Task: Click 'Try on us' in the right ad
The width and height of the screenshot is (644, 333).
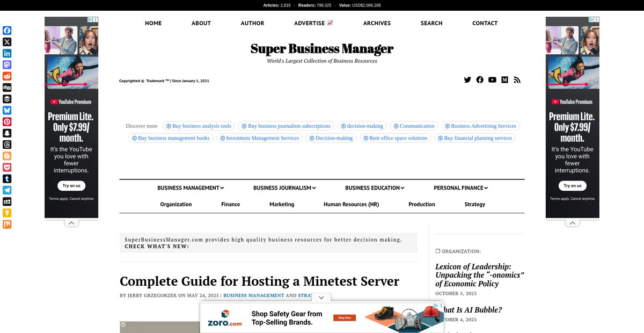Action: click(573, 186)
